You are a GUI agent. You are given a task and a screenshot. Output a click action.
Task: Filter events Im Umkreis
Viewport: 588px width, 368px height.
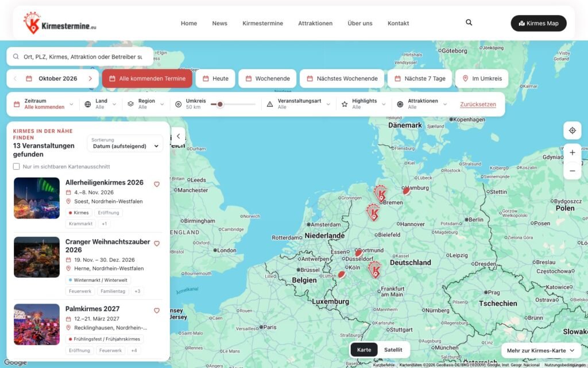tap(482, 78)
